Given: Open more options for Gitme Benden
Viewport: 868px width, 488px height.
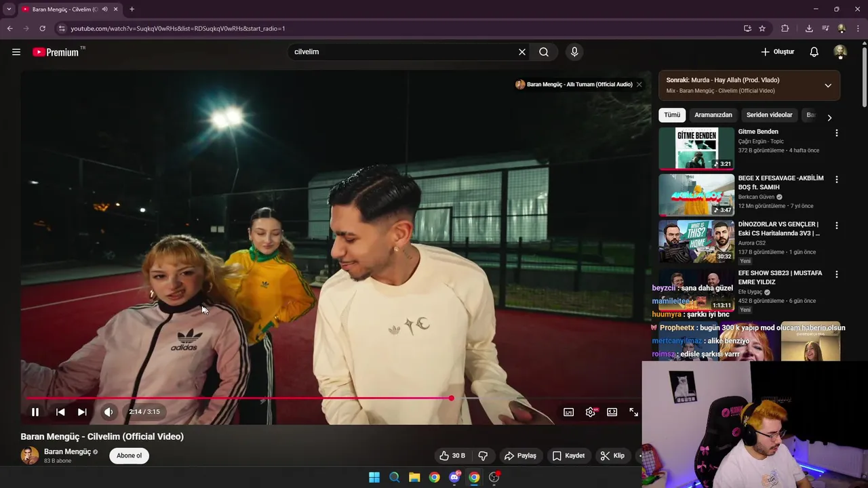Looking at the screenshot, I should click(836, 133).
